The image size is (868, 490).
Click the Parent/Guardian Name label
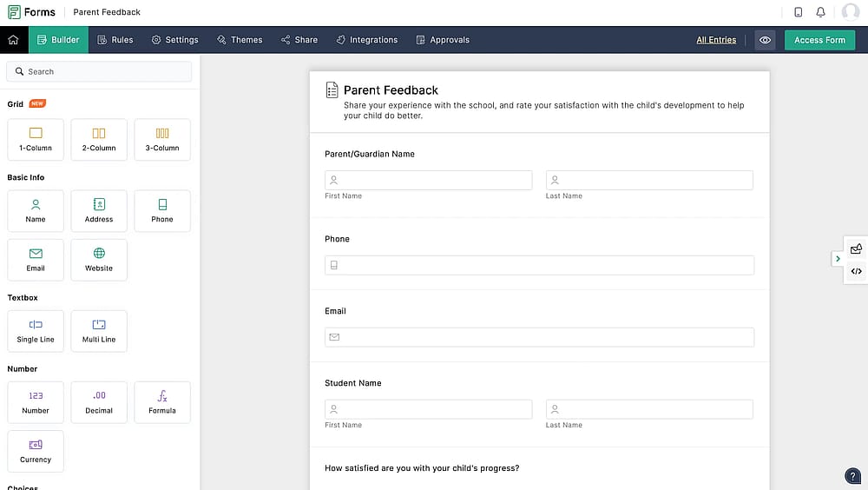click(x=370, y=154)
